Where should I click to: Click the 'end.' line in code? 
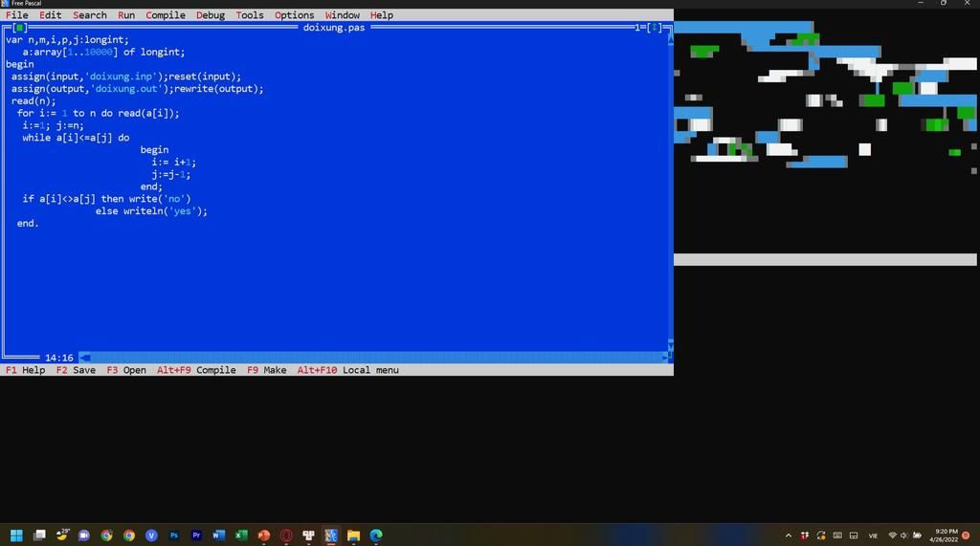pos(28,223)
